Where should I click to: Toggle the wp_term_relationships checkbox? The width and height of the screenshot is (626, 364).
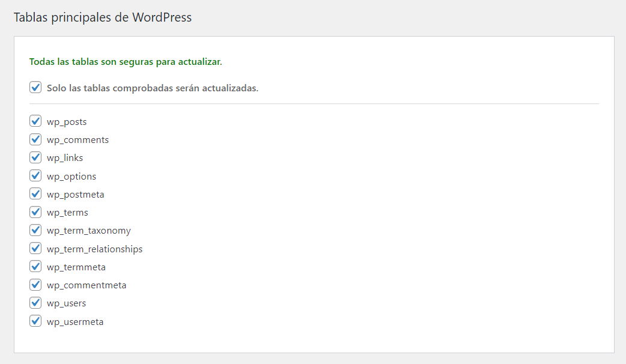coord(35,248)
